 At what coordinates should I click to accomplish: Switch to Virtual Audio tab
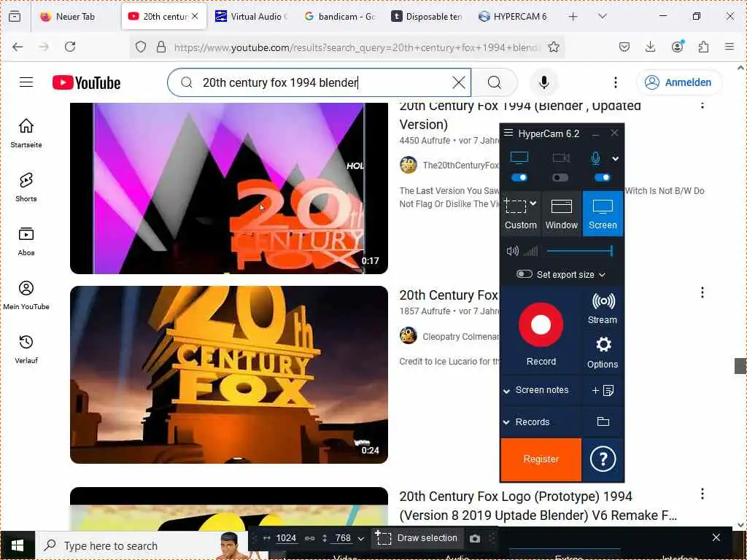(251, 16)
